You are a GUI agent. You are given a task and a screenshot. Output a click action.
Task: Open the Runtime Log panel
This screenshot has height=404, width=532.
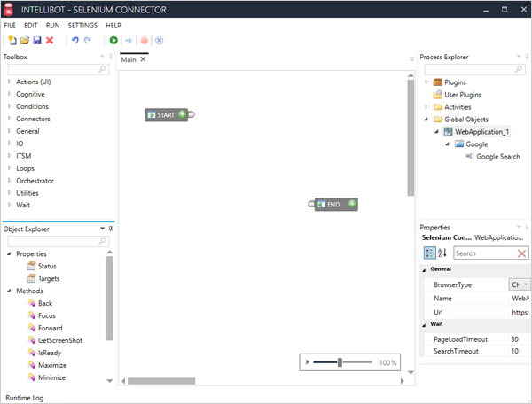[x=25, y=398]
